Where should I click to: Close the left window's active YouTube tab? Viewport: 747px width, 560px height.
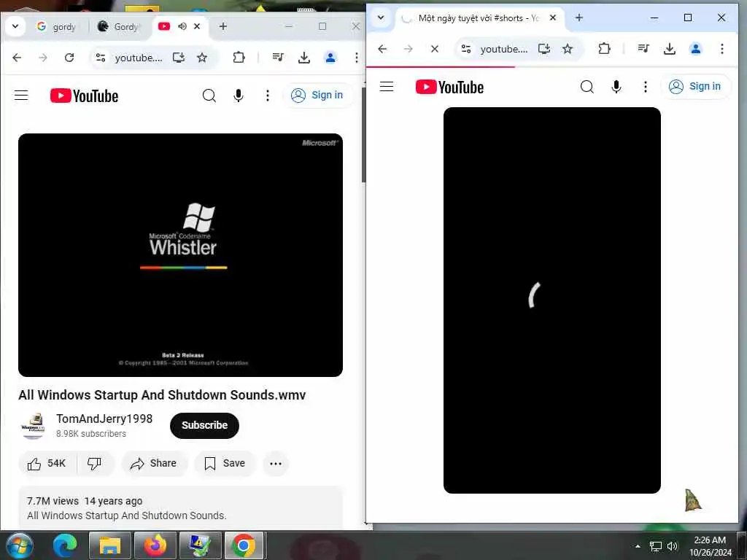197,26
